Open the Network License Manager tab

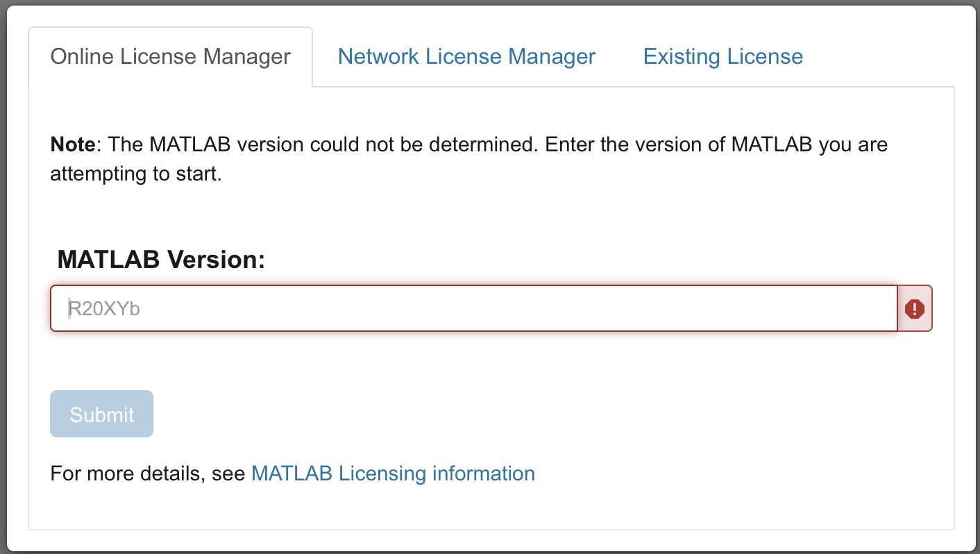[466, 56]
